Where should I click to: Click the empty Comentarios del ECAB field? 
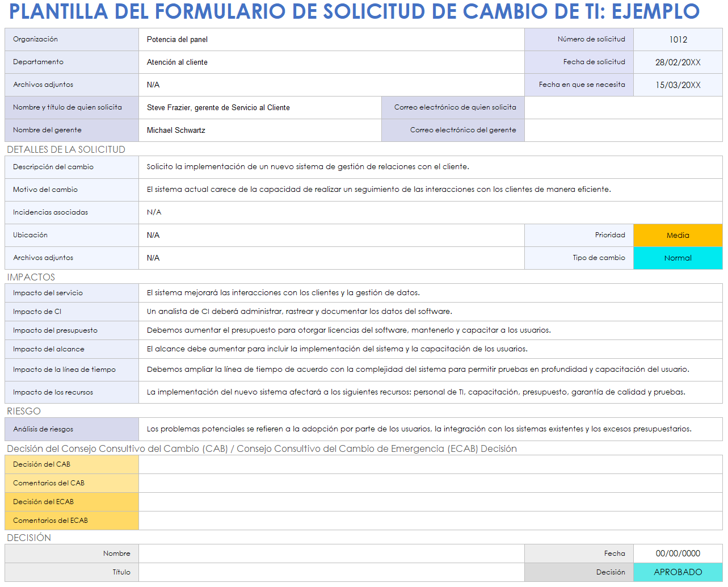[x=430, y=521]
